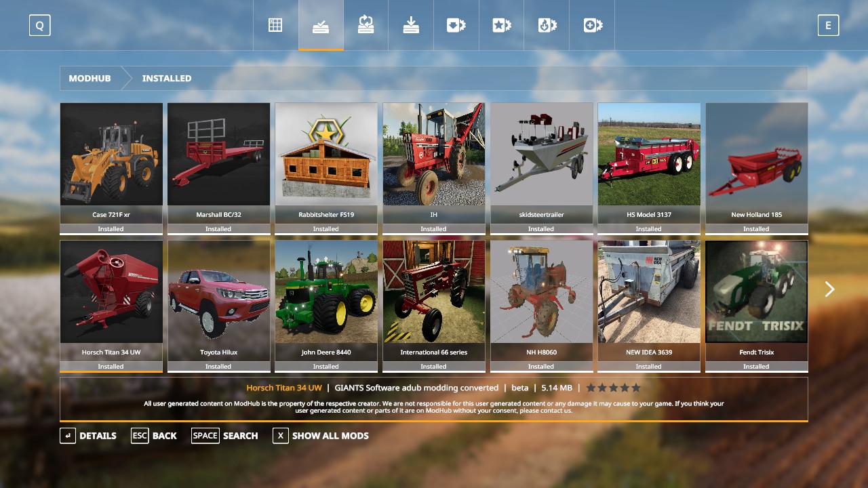Image resolution: width=868 pixels, height=488 pixels.
Task: Click MODHUB in the breadcrumb
Action: [x=90, y=79]
